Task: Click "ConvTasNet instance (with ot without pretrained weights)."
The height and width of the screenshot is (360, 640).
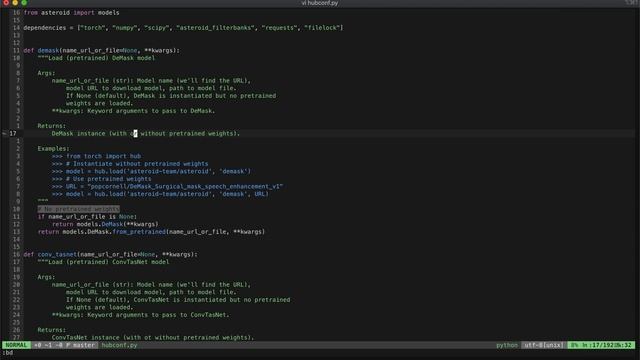Action: coord(153,338)
